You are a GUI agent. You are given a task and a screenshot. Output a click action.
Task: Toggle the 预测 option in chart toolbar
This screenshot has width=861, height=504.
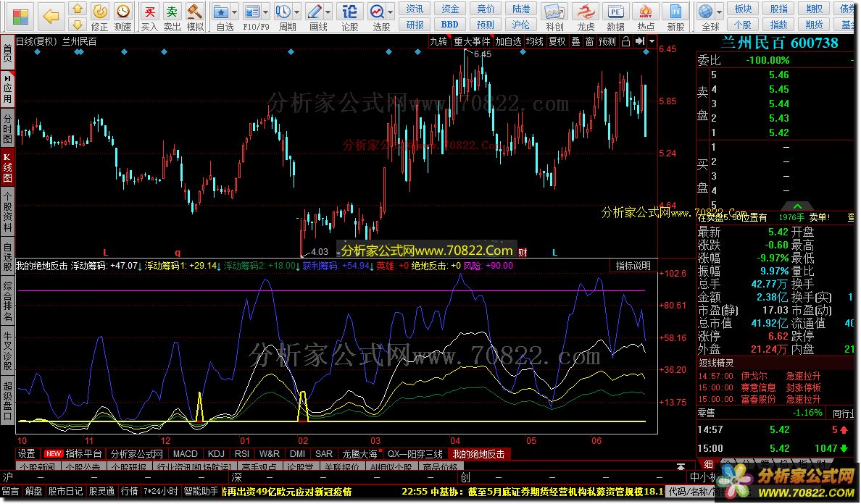607,41
